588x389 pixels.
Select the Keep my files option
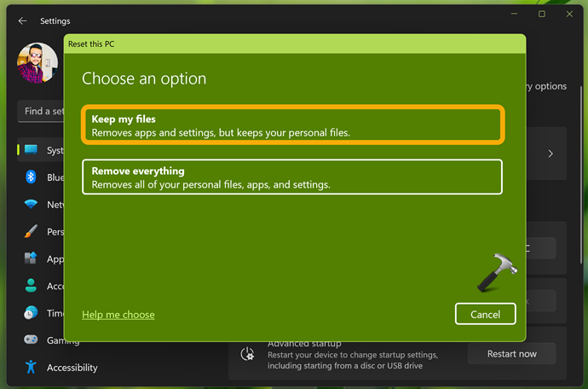(292, 125)
